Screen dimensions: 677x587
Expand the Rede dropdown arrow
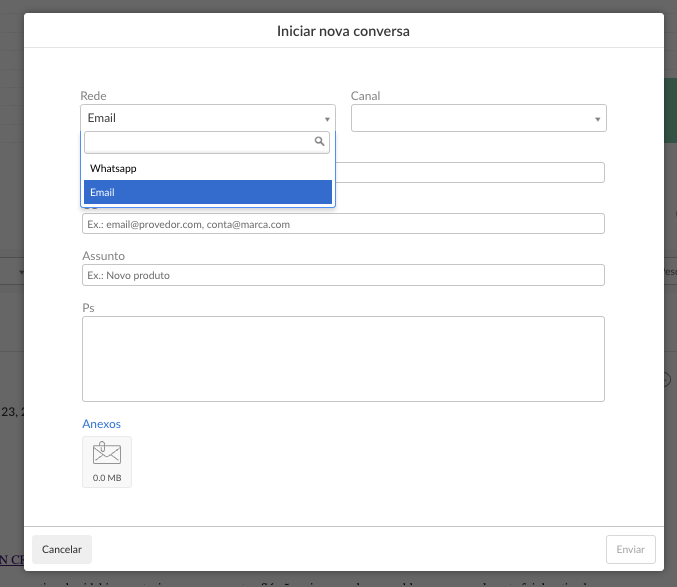pyautogui.click(x=326, y=119)
